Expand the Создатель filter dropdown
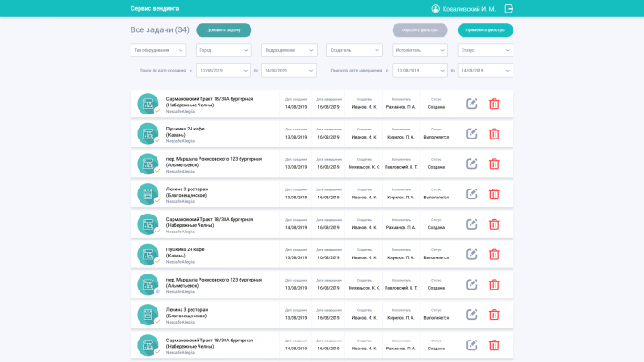Screen dimensions: 644x362 click(x=354, y=50)
